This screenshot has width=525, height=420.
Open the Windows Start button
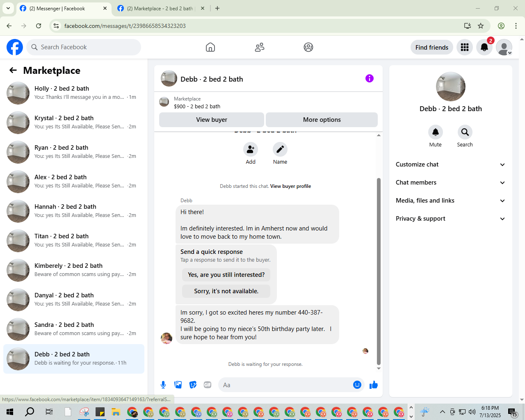tap(10, 412)
